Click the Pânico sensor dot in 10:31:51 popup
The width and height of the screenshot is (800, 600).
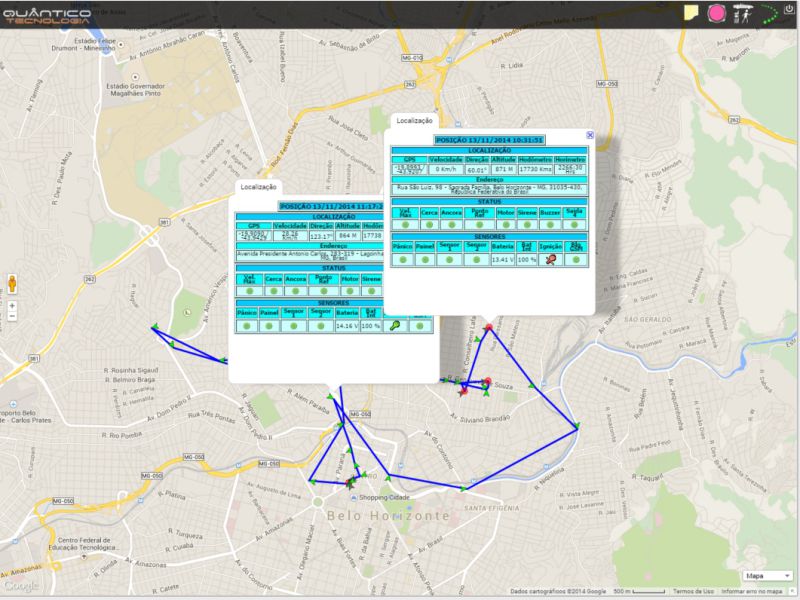pyautogui.click(x=403, y=260)
